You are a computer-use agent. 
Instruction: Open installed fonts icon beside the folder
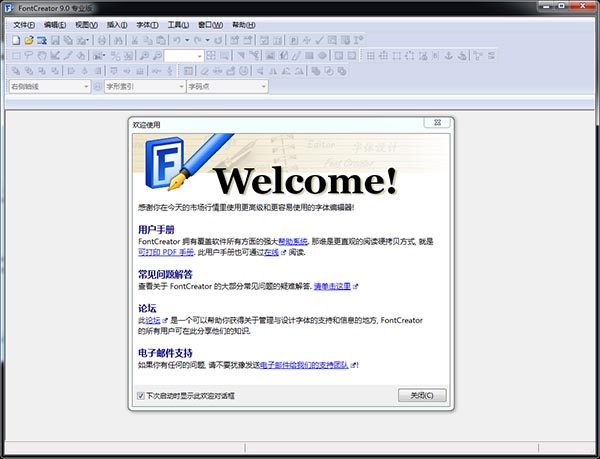[42, 40]
